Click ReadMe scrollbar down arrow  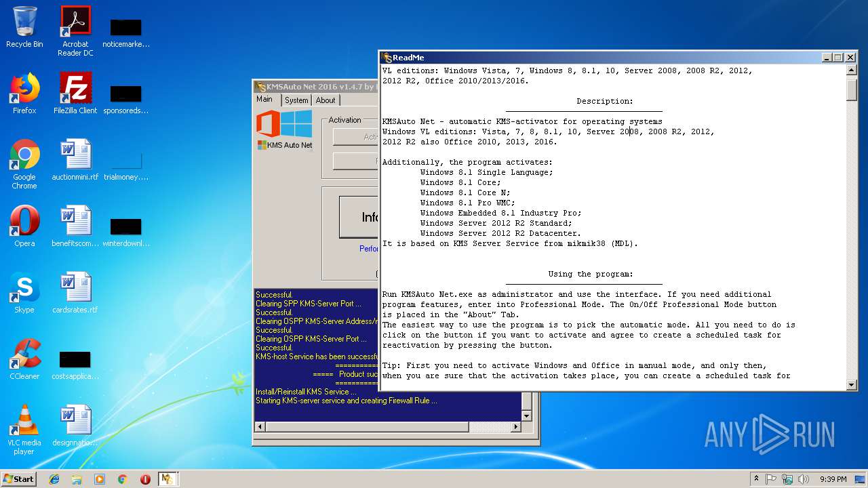[x=852, y=385]
